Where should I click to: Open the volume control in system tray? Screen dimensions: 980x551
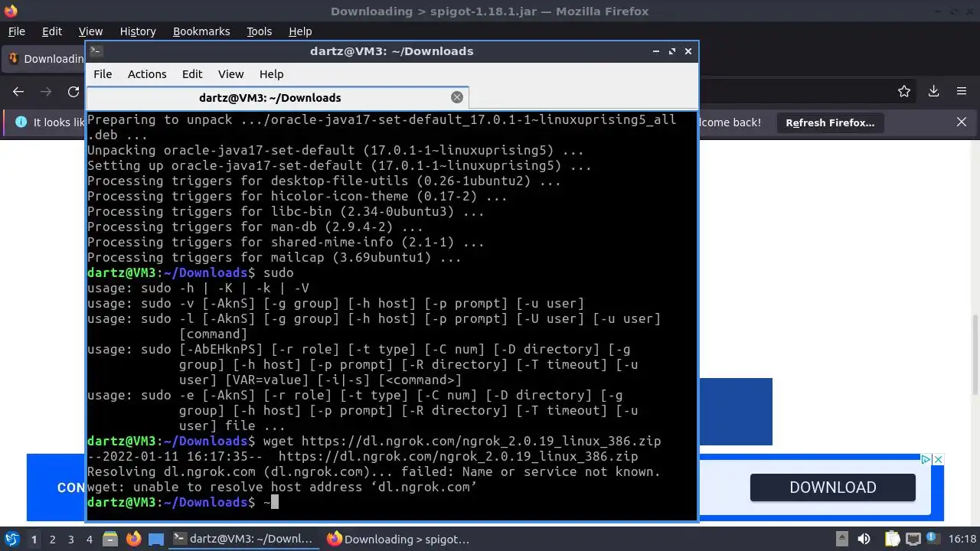click(864, 539)
